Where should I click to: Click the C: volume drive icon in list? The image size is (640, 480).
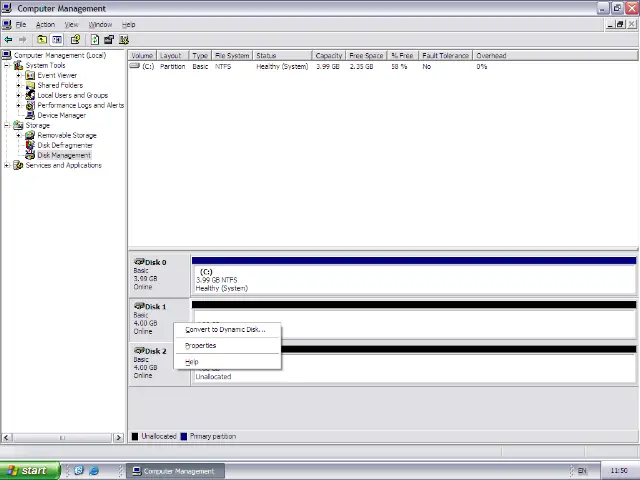(135, 66)
